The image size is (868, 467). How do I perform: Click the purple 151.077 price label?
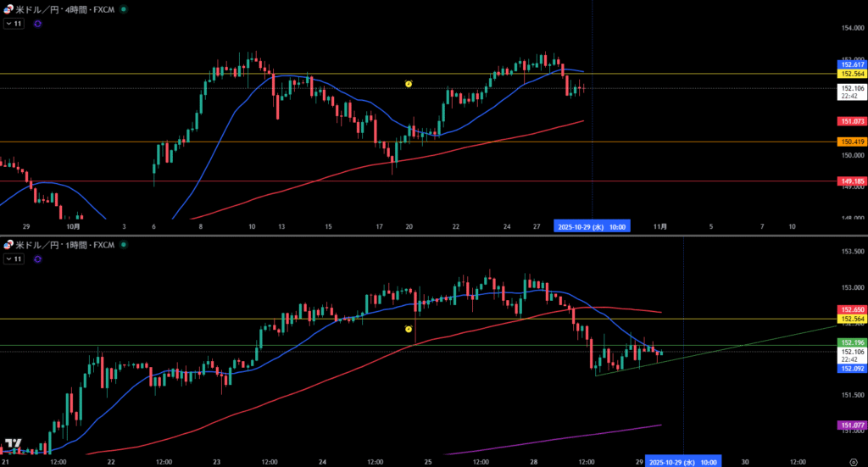click(851, 425)
